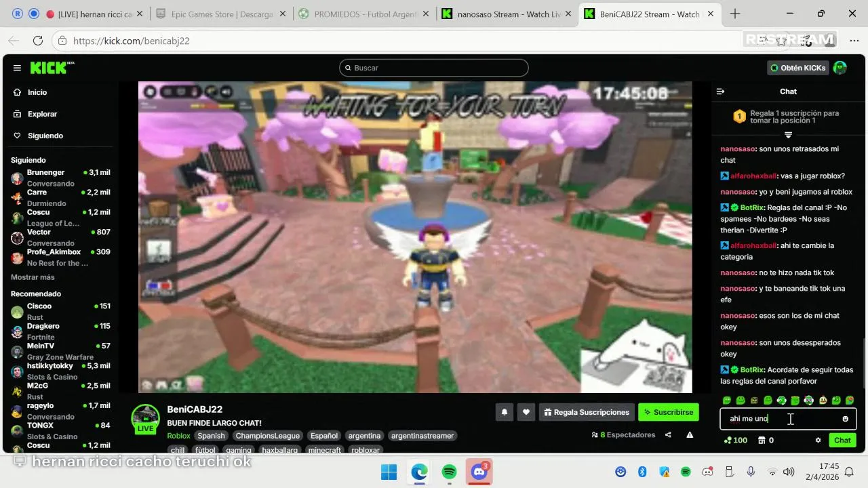Click the argentinastreamer tag
868x488 pixels.
pos(422,436)
